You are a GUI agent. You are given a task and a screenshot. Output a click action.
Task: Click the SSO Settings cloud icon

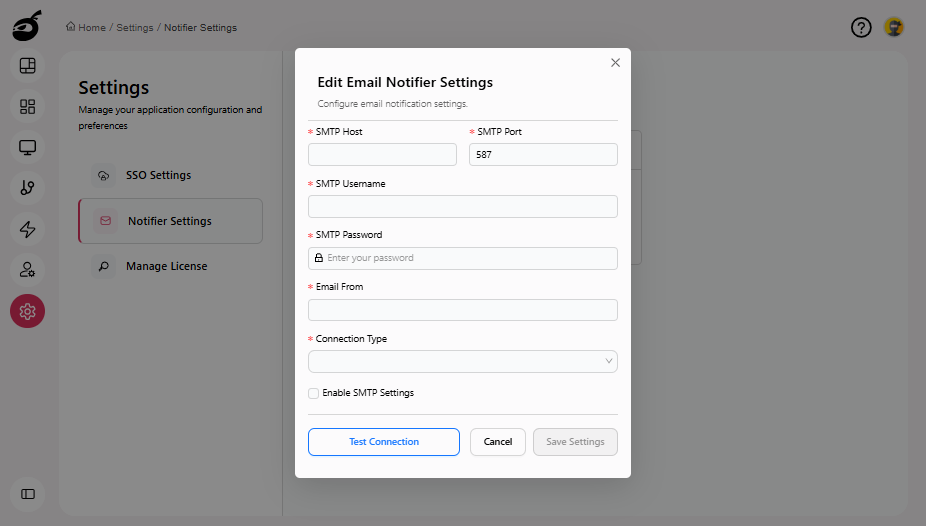click(x=103, y=175)
